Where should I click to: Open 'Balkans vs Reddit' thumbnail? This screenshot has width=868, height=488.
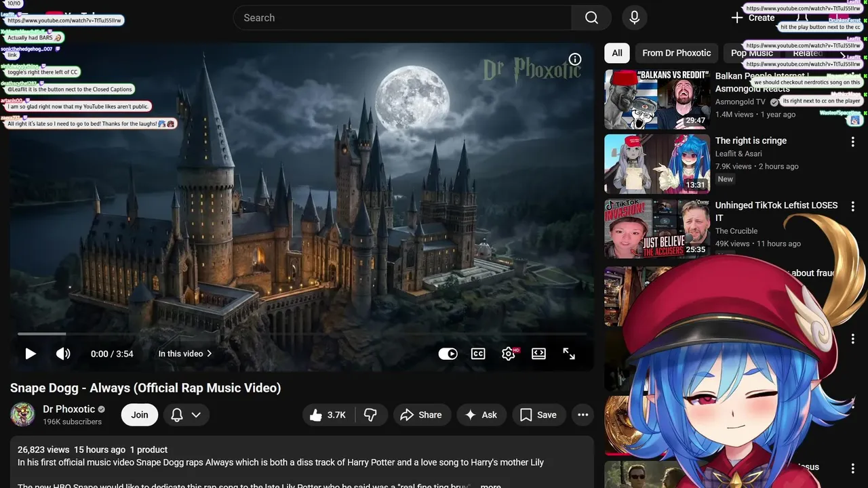657,99
